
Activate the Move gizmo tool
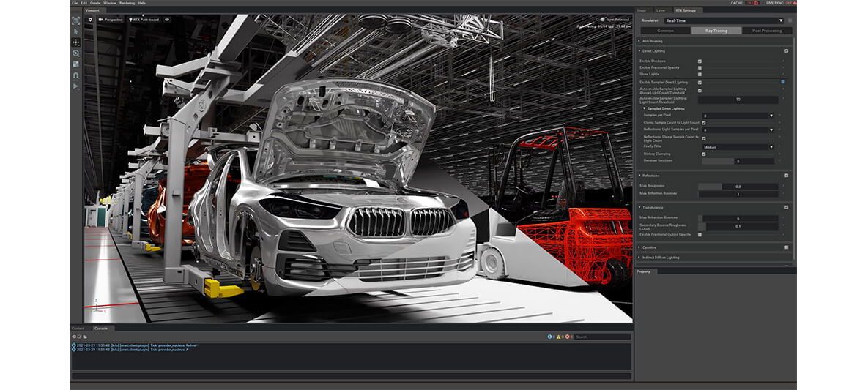click(x=76, y=42)
